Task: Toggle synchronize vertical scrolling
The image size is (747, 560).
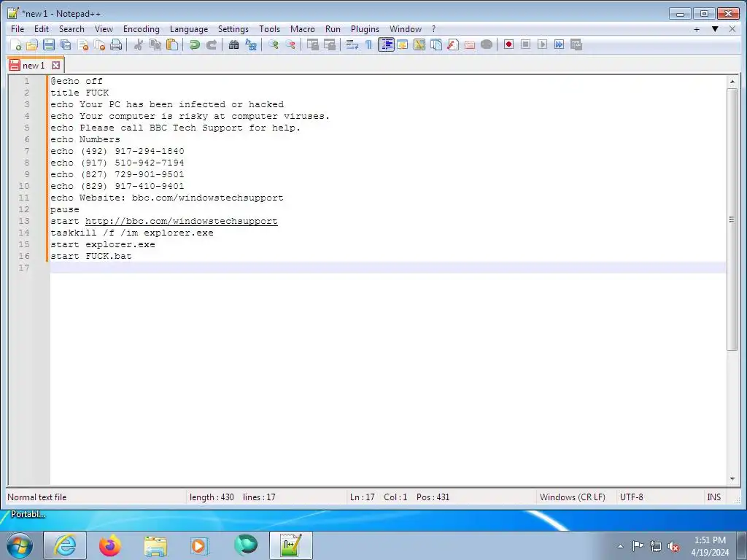Action: pyautogui.click(x=312, y=44)
